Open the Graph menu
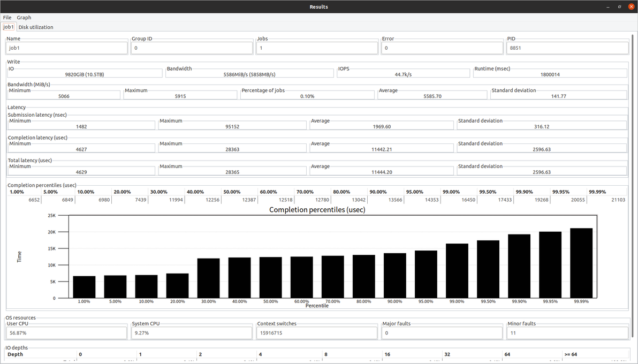 (24, 18)
